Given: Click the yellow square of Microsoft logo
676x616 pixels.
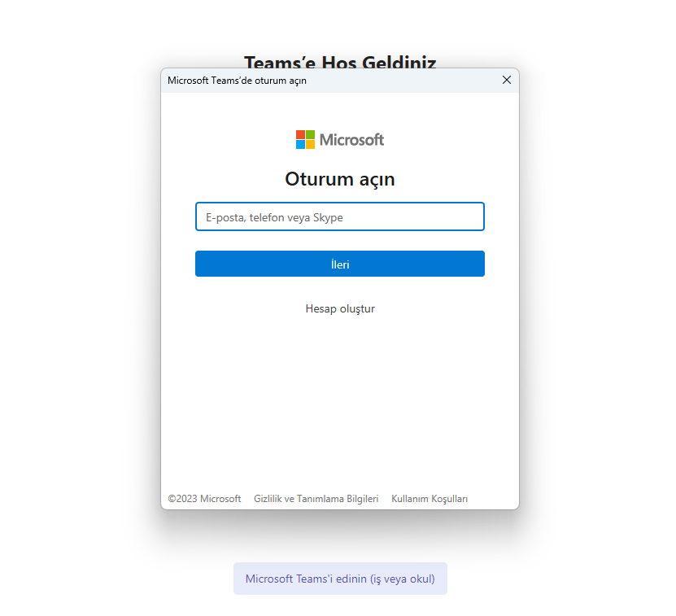Looking at the screenshot, I should click(310, 144).
